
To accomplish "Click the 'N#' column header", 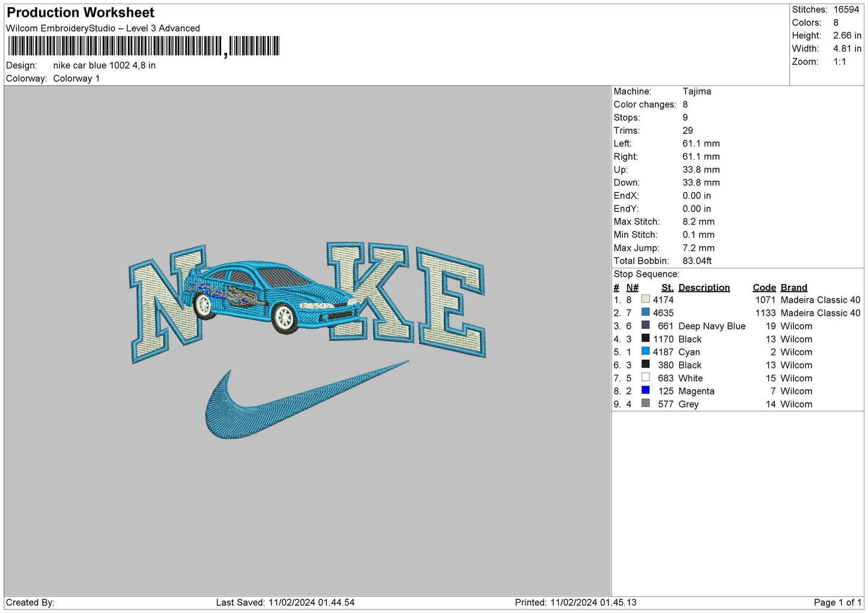I will click(x=632, y=288).
